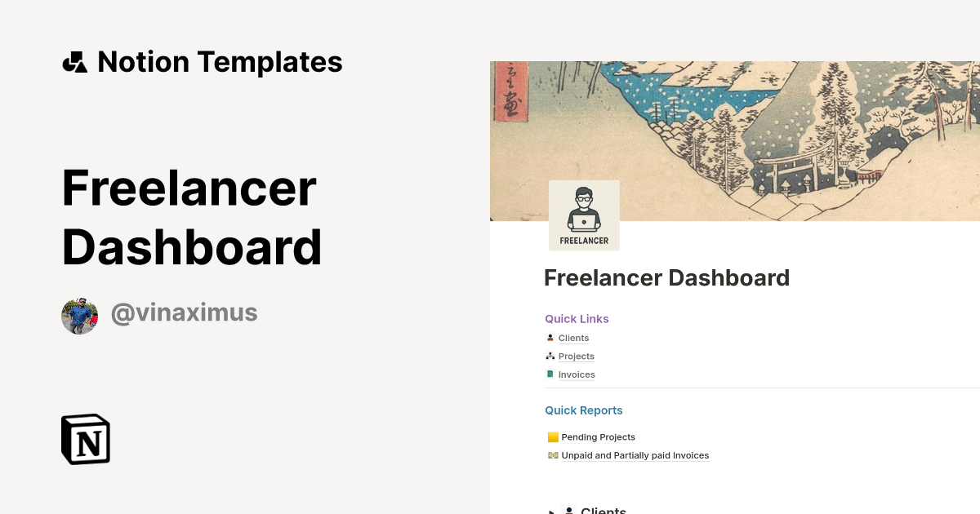Click the person icon next to the Clients section
The width and height of the screenshot is (980, 514).
570,510
